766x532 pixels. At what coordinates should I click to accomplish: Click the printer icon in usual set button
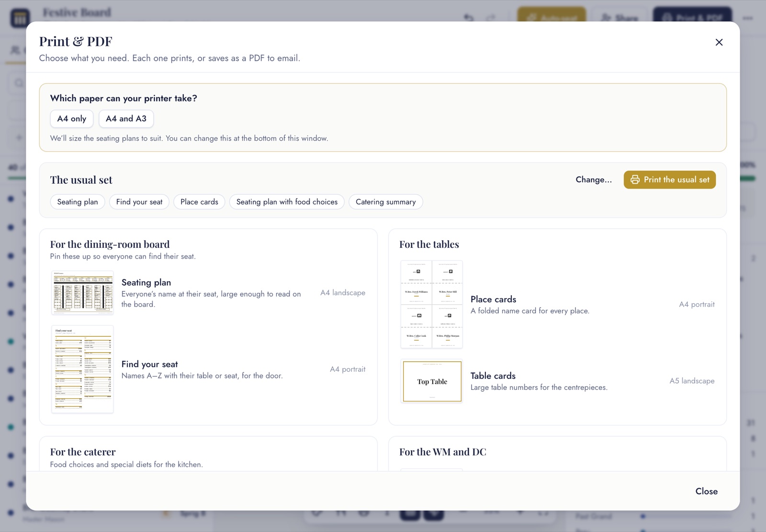click(635, 180)
